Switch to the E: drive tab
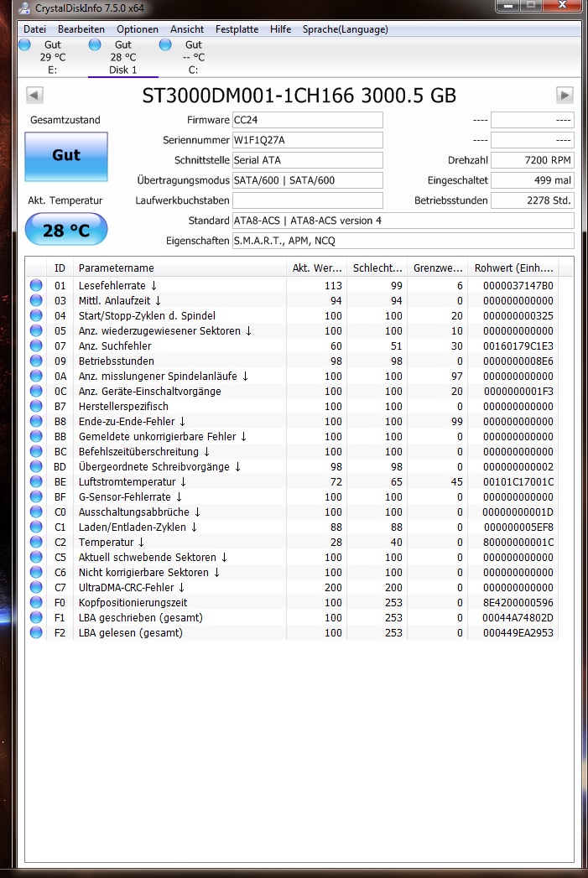 click(x=52, y=57)
